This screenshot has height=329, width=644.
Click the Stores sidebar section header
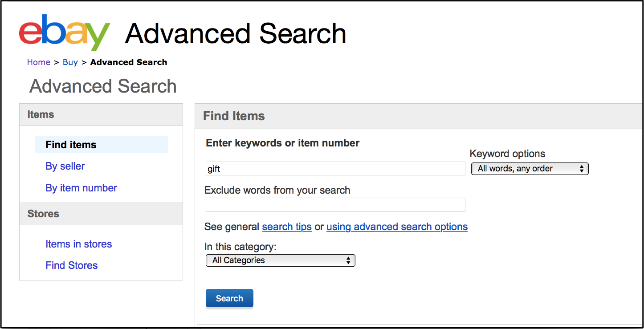coord(101,214)
